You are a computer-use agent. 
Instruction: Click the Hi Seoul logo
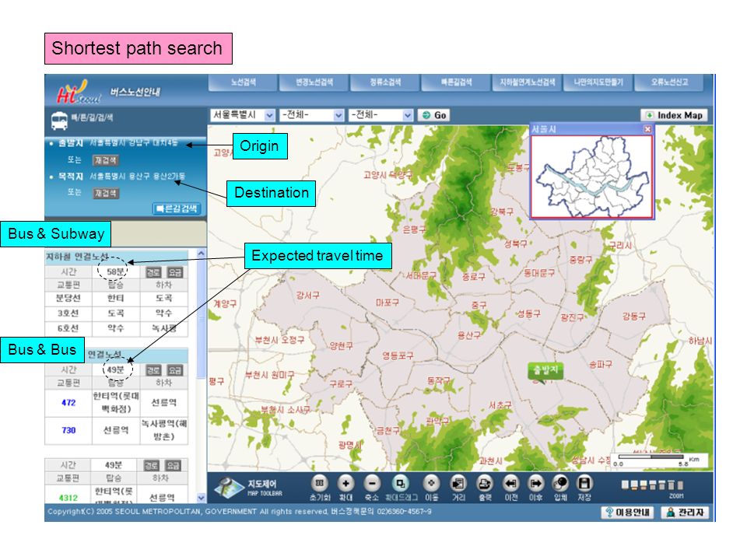(x=79, y=92)
